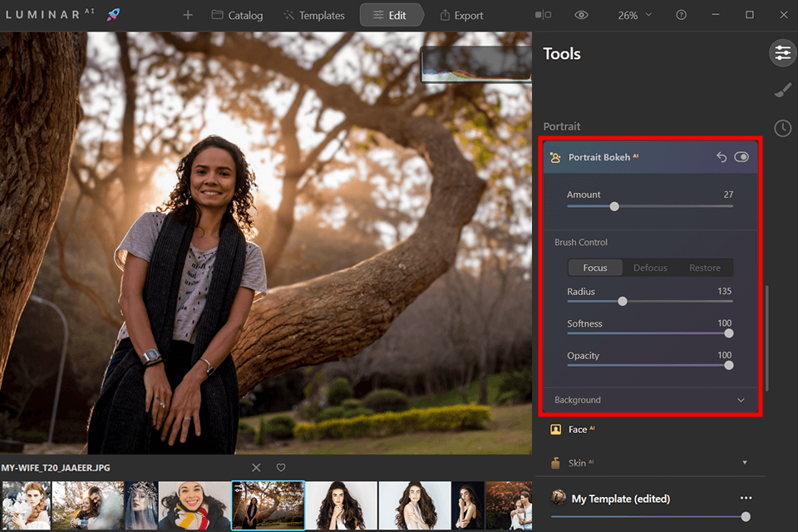Image resolution: width=798 pixels, height=532 pixels.
Task: Minimize the Luminar window
Action: click(x=716, y=15)
